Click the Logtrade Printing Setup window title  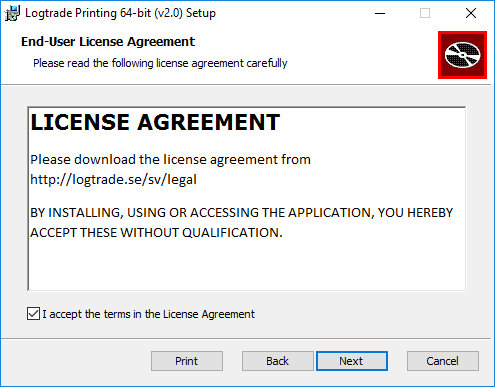(120, 13)
